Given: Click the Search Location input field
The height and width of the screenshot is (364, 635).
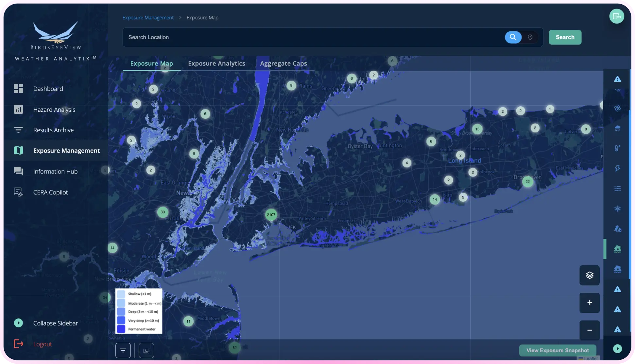Looking at the screenshot, I should point(311,37).
